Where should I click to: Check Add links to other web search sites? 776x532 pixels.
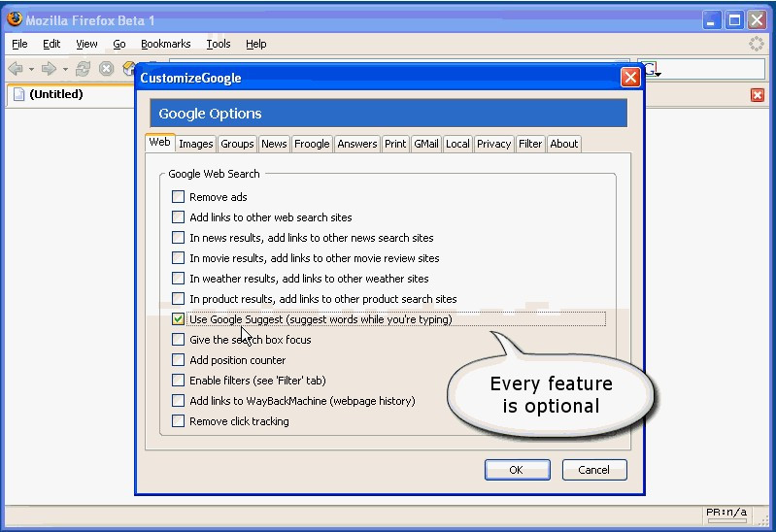[x=178, y=217]
